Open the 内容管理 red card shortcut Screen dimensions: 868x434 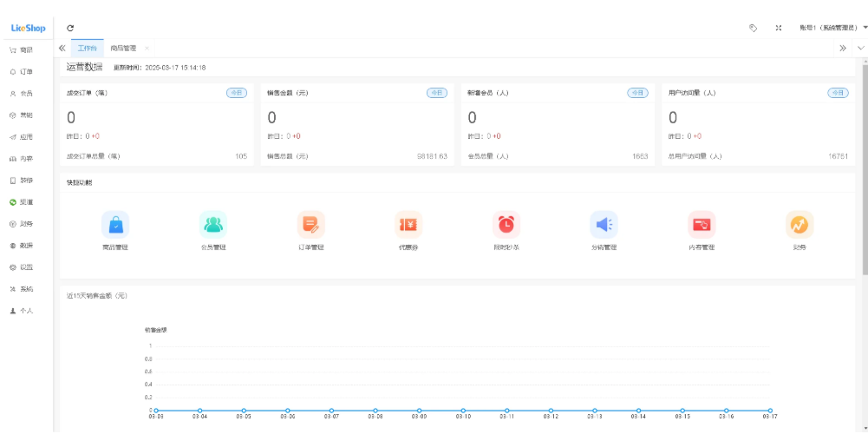(702, 225)
